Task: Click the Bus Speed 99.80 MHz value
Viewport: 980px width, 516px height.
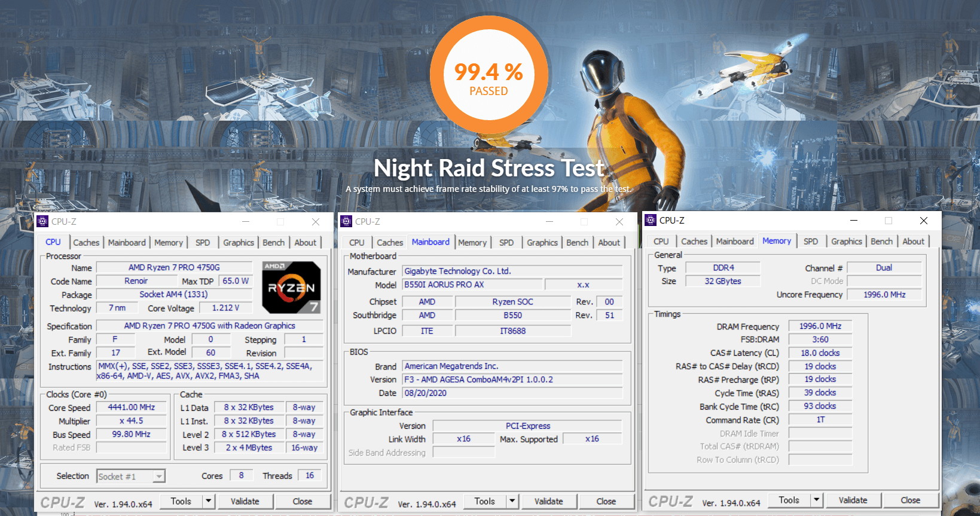Action: (x=132, y=434)
